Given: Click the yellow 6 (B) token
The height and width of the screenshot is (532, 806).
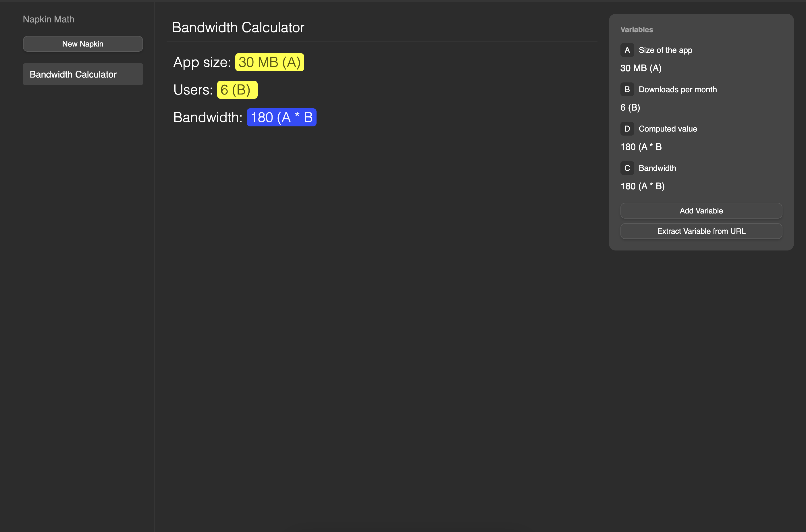Looking at the screenshot, I should pyautogui.click(x=237, y=90).
